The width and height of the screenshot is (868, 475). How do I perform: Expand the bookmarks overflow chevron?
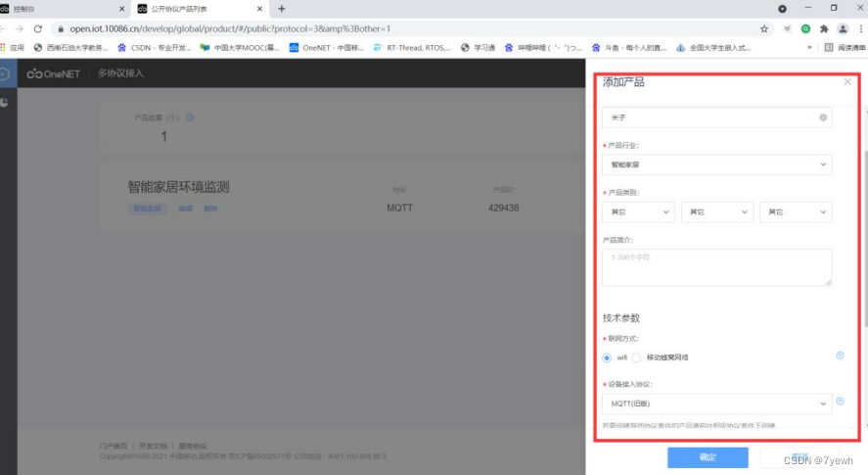[x=809, y=48]
